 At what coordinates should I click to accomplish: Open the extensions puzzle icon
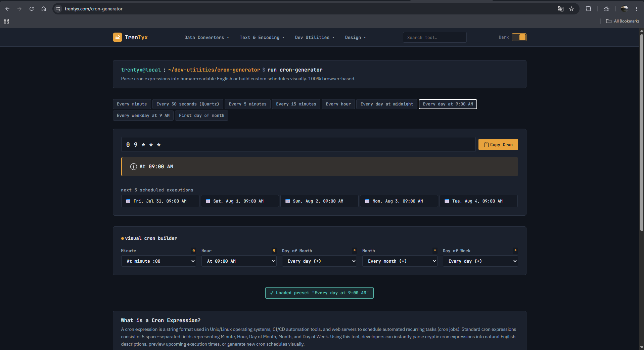[588, 9]
